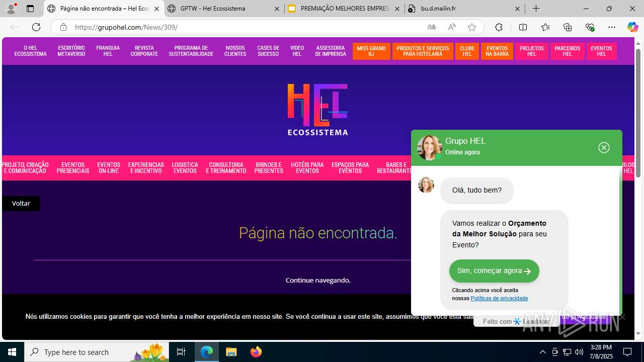
Task: Open Edge Settings and more menu
Action: pos(612,27)
